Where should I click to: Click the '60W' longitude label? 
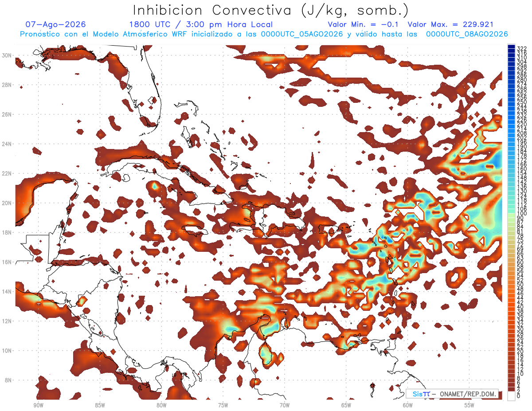point(408,405)
